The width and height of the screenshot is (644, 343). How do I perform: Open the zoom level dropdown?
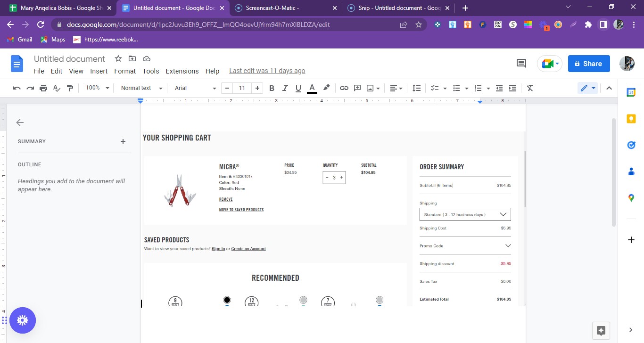click(97, 88)
